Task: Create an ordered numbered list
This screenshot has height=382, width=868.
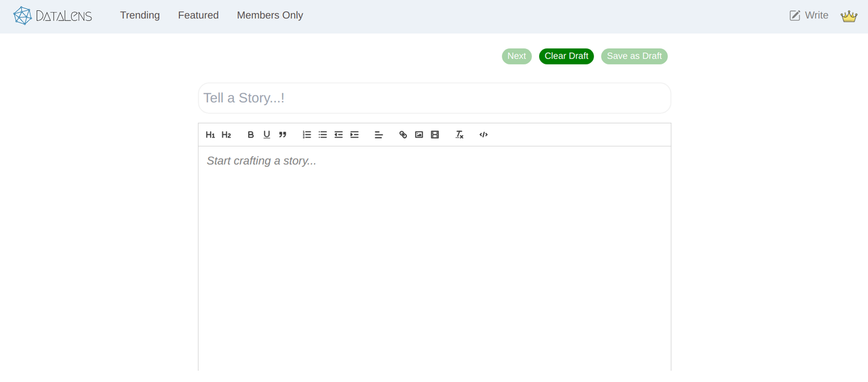Action: click(307, 134)
